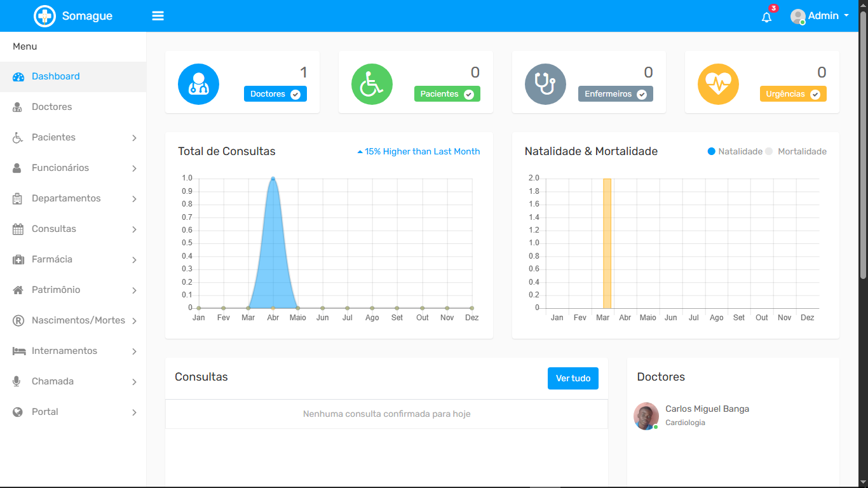Open the notifications bell icon
The height and width of the screenshot is (488, 868).
766,17
